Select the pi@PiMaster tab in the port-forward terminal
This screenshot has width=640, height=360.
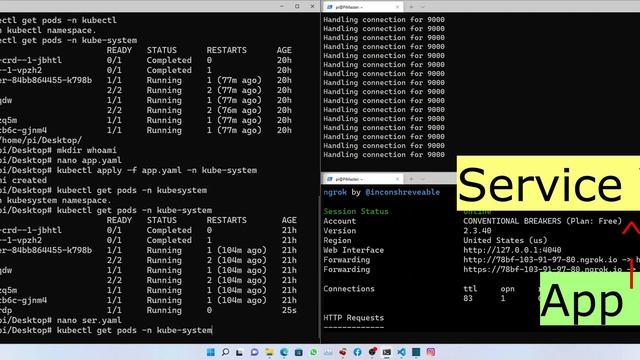click(363, 7)
